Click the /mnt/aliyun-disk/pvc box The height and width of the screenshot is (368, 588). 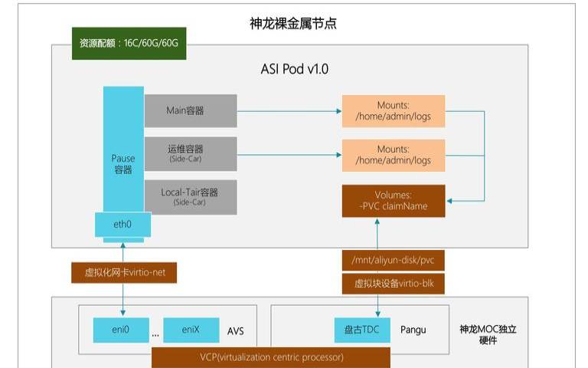tap(393, 260)
